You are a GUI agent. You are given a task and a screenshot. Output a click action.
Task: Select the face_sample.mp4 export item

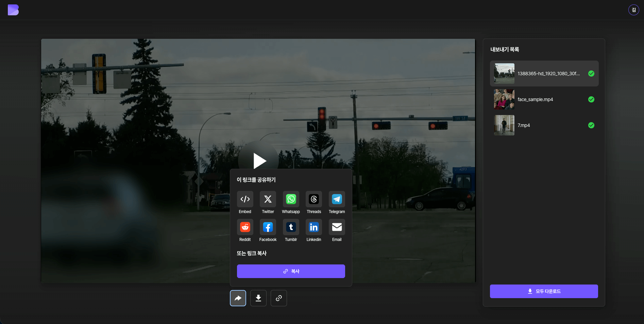(x=544, y=99)
